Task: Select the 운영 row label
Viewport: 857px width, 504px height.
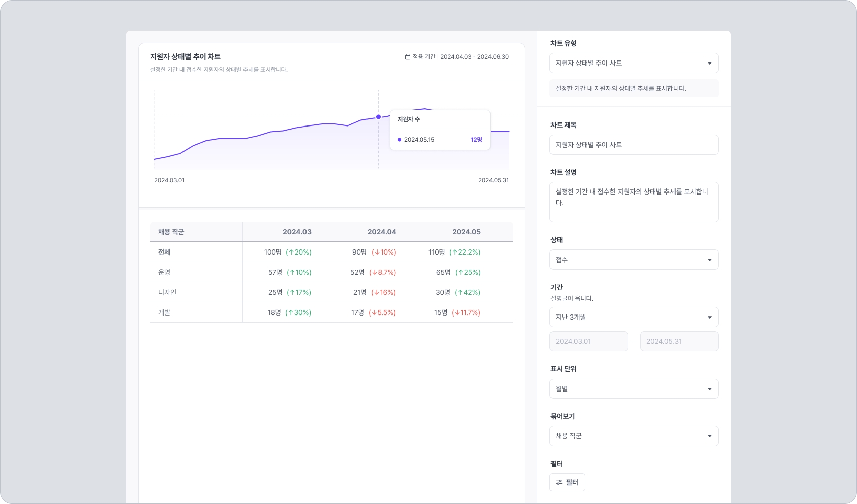Action: pyautogui.click(x=164, y=272)
